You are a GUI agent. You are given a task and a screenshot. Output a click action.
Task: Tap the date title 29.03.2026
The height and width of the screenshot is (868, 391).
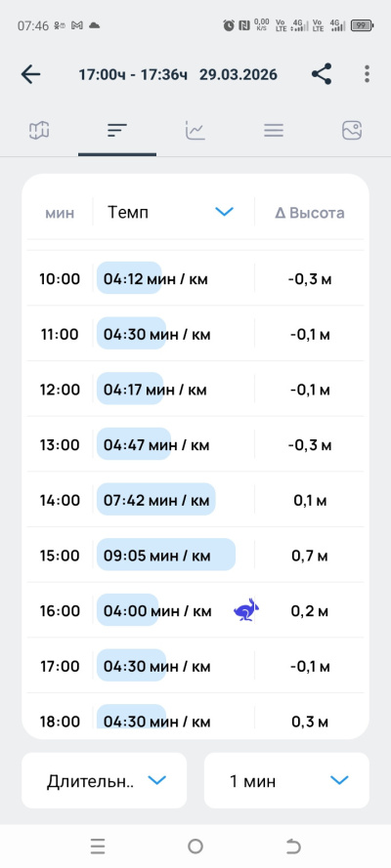[x=239, y=75]
